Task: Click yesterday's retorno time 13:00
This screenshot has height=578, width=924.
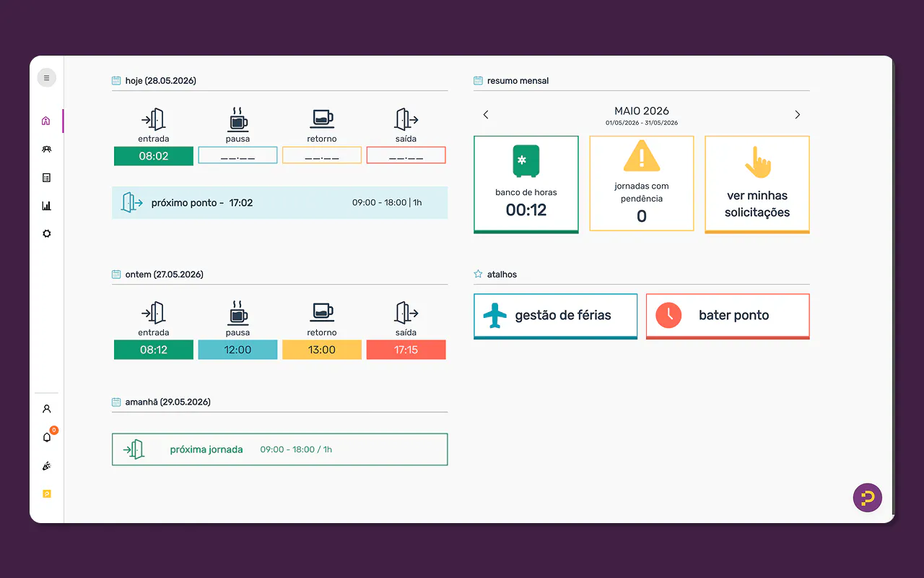Action: click(322, 350)
